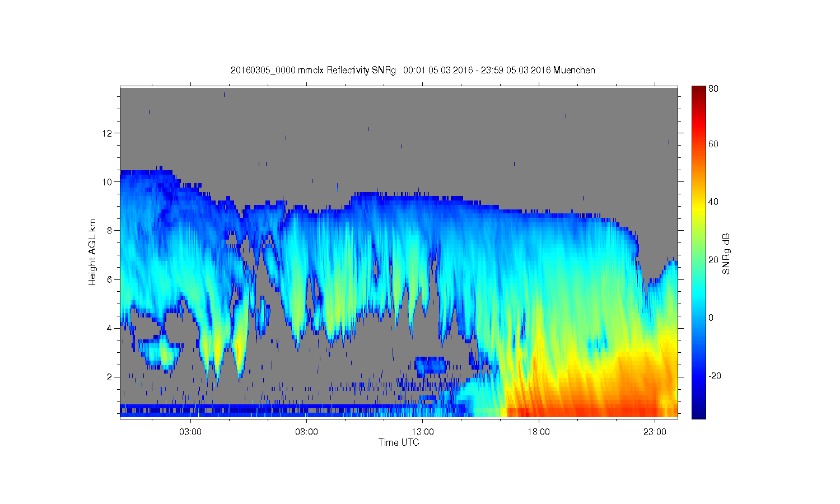
Task: Click the 13:00 time tick label
Action: [x=423, y=432]
